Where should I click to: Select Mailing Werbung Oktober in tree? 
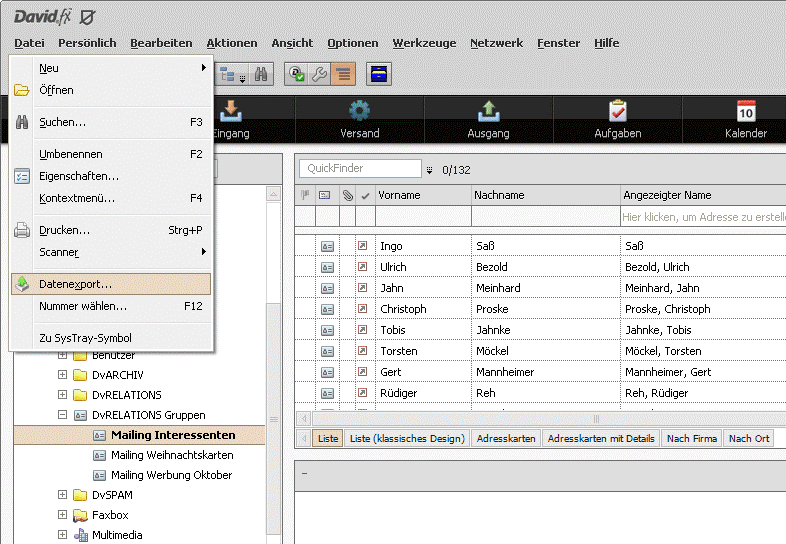coord(171,475)
